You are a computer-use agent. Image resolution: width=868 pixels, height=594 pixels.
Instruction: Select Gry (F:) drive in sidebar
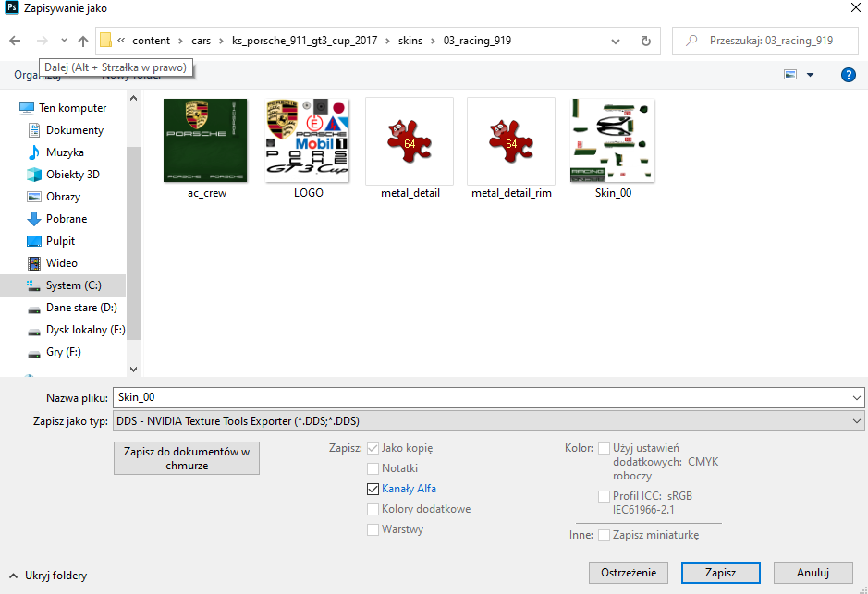point(63,352)
